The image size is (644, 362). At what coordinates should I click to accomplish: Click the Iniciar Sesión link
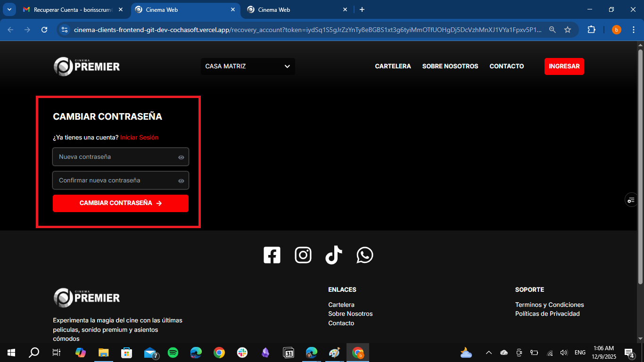point(139,137)
